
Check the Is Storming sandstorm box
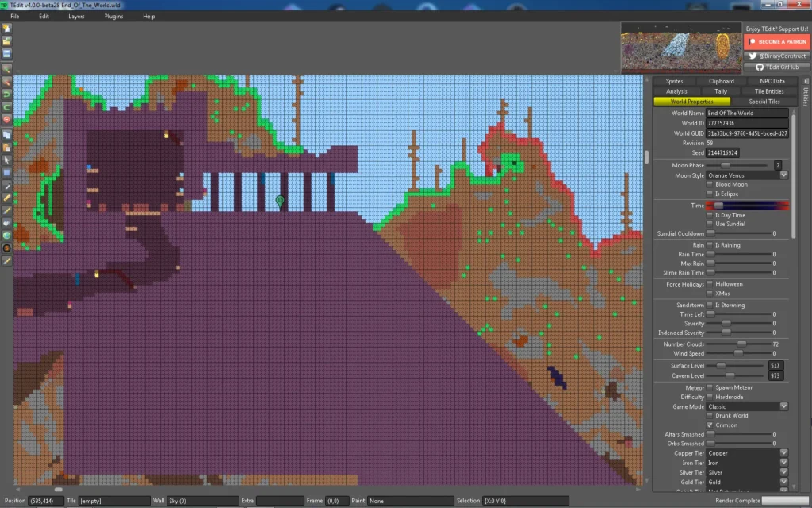point(710,306)
